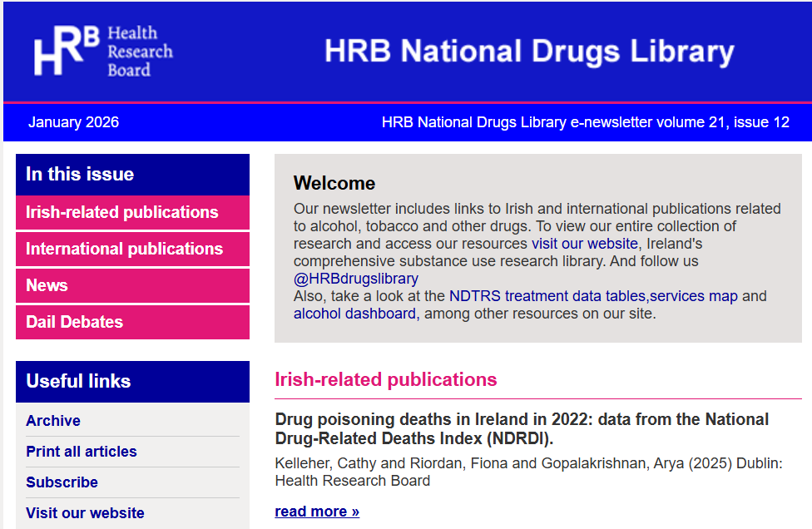
Task: Open Irish-related publications section link
Action: click(132, 212)
